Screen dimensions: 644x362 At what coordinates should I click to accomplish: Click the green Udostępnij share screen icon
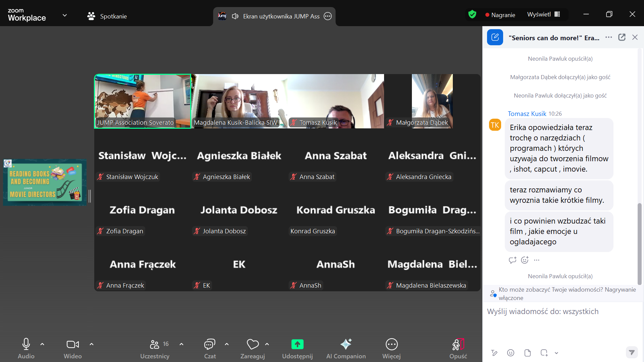(x=297, y=344)
